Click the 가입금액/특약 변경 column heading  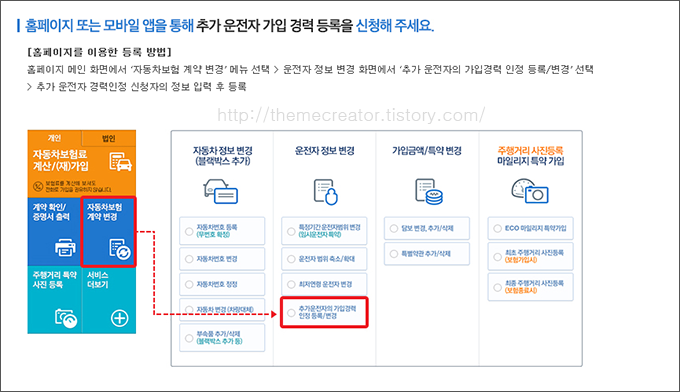coord(427,151)
